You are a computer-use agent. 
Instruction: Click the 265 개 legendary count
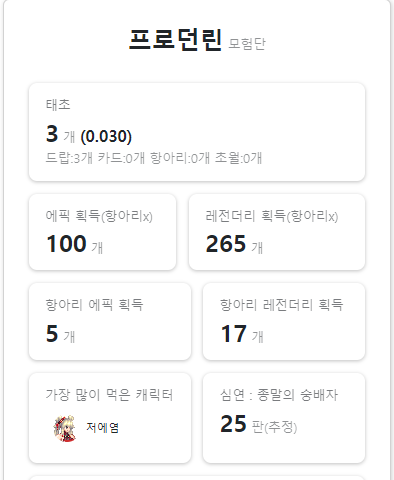click(234, 244)
